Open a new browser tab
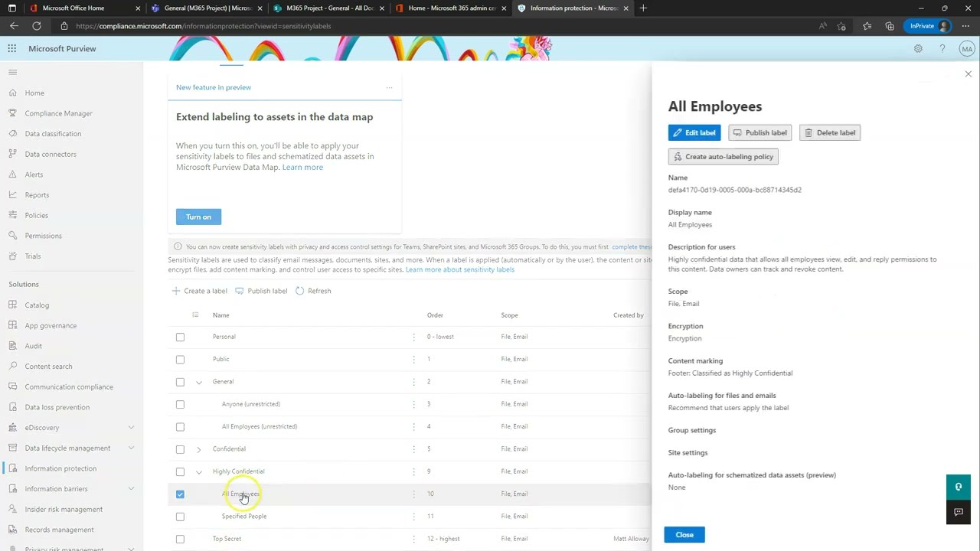This screenshot has height=551, width=980. [643, 8]
